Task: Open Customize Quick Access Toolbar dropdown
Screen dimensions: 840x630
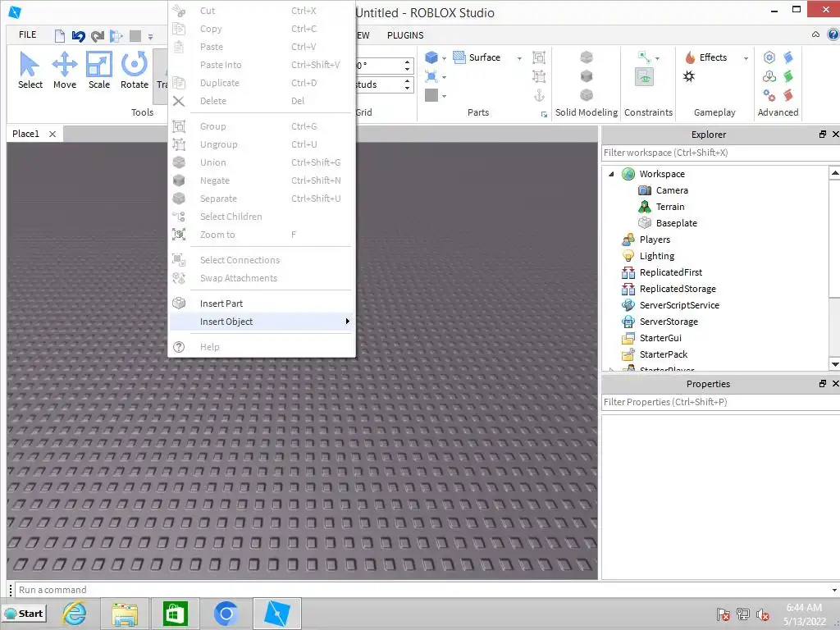Action: click(x=151, y=37)
